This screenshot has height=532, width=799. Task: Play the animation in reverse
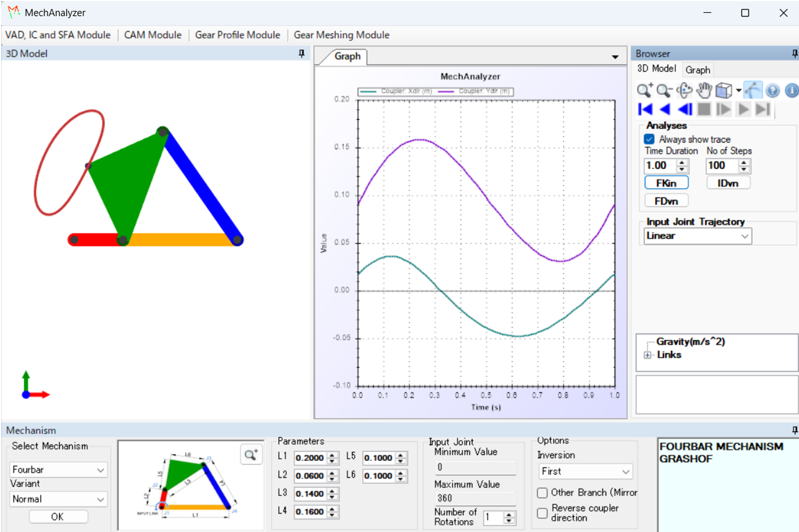[x=665, y=109]
